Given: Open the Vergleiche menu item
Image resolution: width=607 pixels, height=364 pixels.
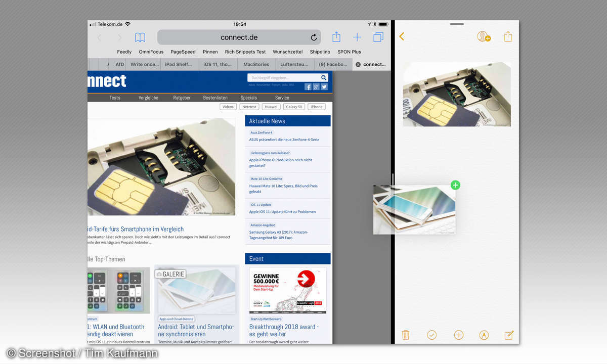Looking at the screenshot, I should point(148,98).
